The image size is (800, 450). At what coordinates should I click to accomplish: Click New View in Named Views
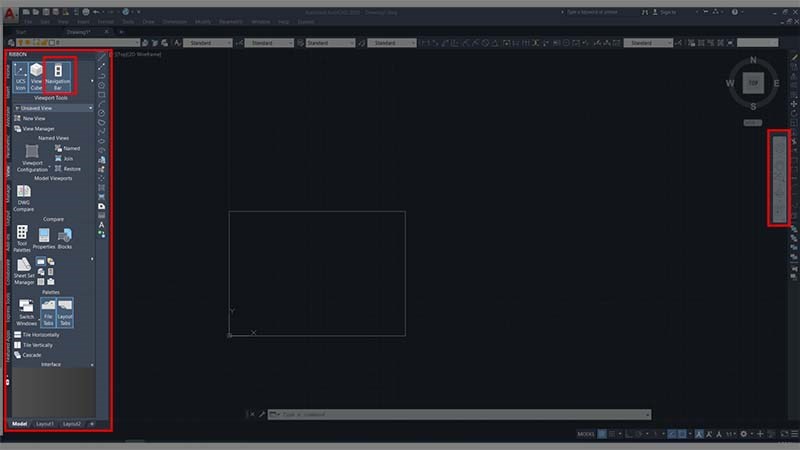(30, 118)
